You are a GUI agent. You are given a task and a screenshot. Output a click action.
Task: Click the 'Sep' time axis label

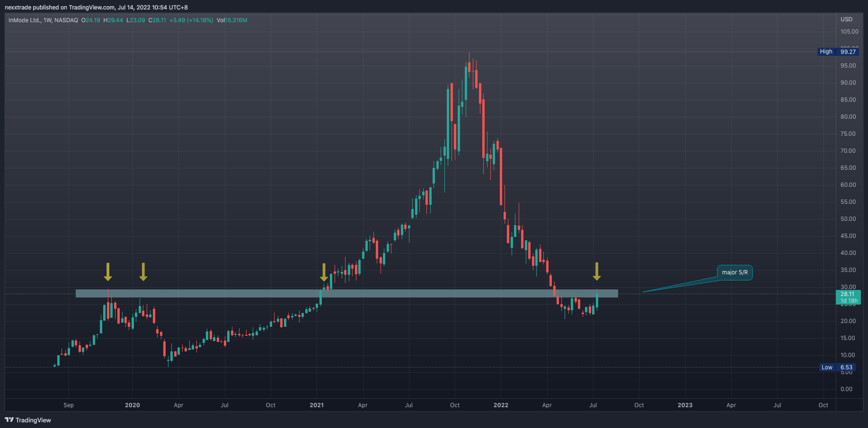tap(69, 405)
